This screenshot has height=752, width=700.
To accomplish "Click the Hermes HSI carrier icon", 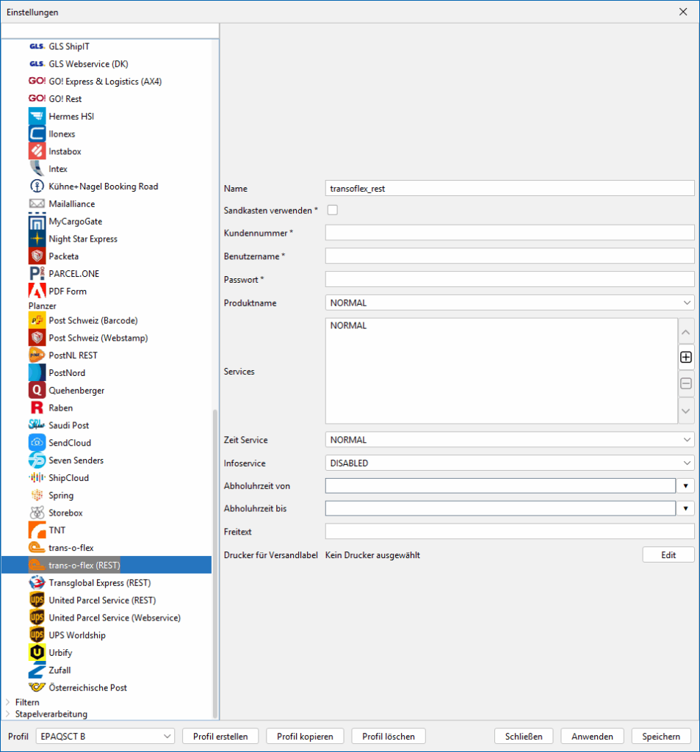I will (37, 117).
